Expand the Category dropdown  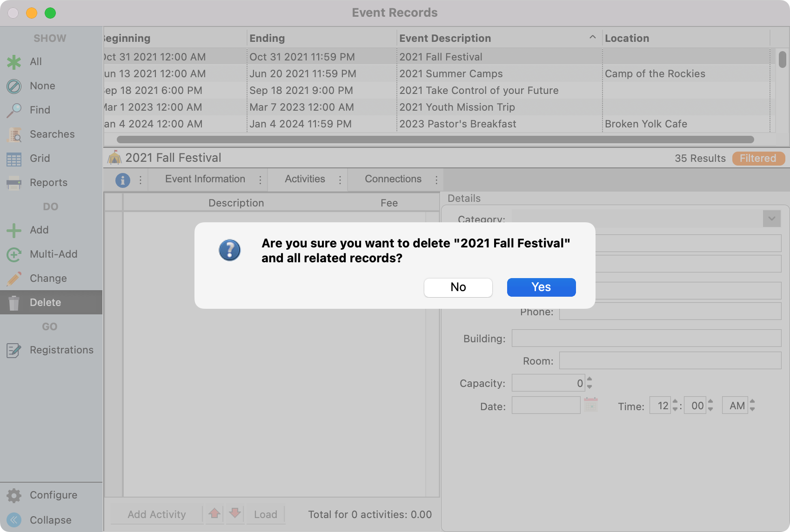[x=771, y=219]
